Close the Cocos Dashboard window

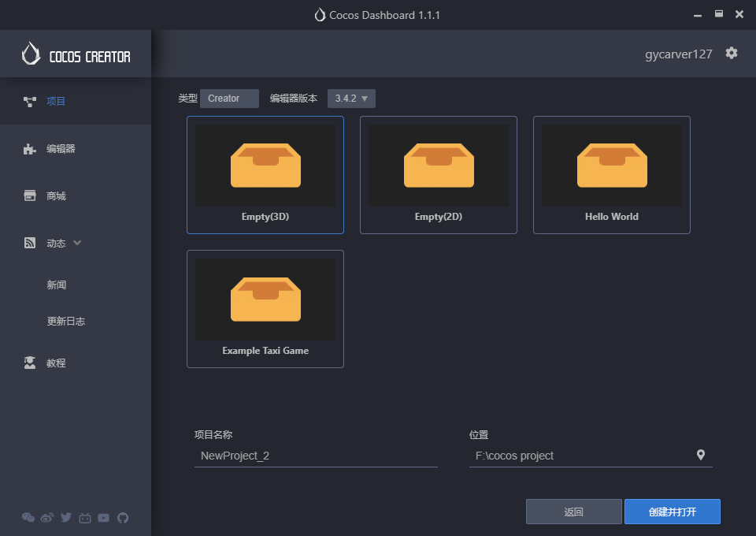point(739,14)
